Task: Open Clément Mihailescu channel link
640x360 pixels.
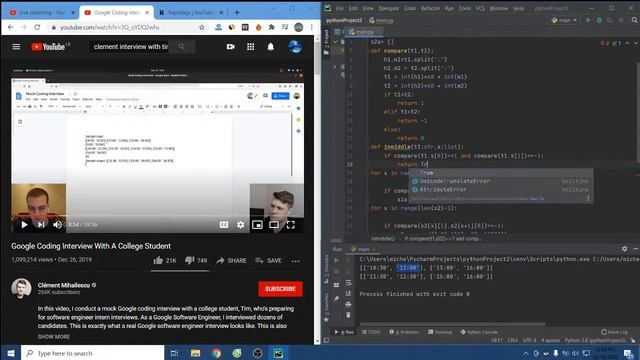Action: [64, 285]
